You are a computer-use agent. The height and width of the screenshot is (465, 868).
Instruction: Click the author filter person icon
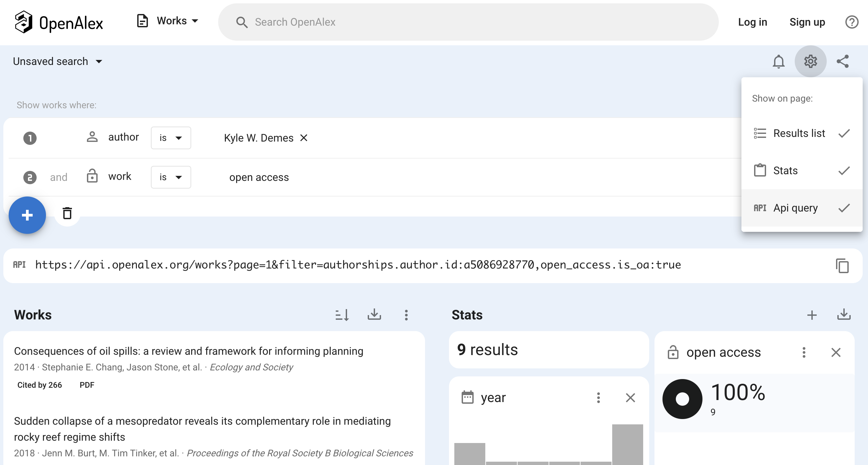pos(92,137)
